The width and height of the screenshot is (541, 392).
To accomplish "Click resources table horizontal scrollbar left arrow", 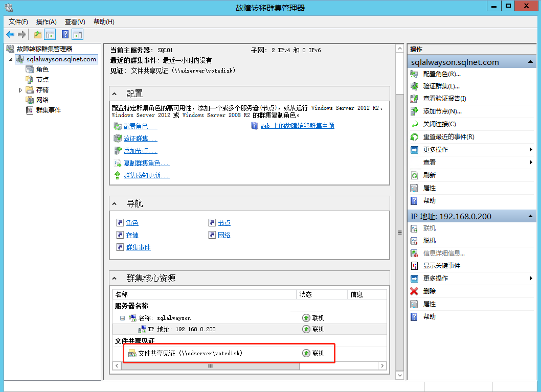I will pyautogui.click(x=117, y=366).
